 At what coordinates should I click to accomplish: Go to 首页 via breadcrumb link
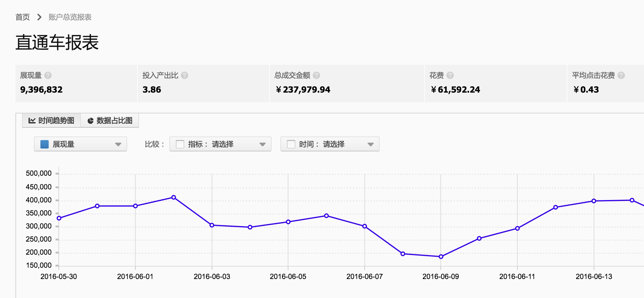23,17
